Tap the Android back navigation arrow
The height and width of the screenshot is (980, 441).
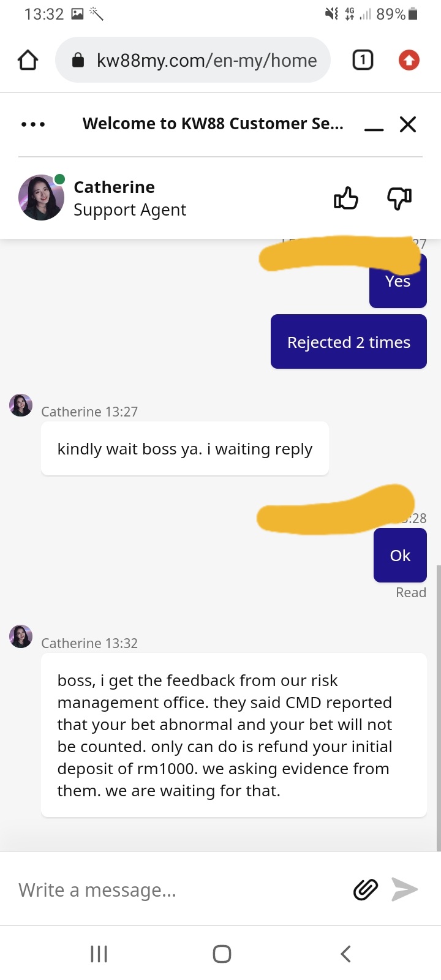point(345,954)
